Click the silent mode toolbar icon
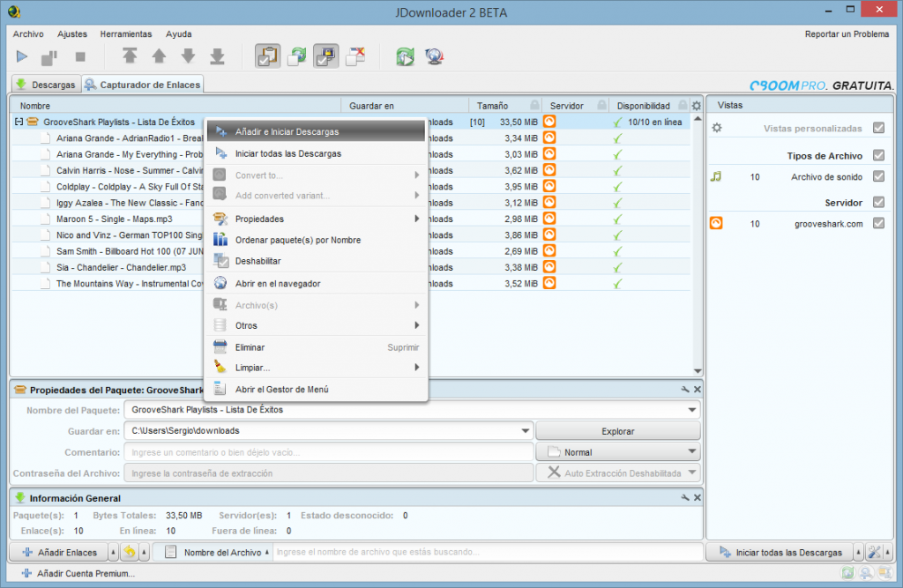Screen dimensions: 903x588 point(355,56)
